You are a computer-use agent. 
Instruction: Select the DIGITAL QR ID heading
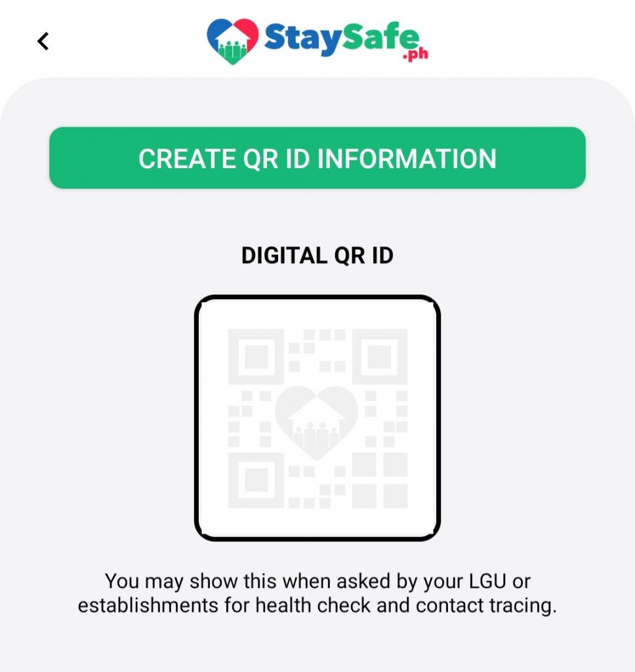317,255
